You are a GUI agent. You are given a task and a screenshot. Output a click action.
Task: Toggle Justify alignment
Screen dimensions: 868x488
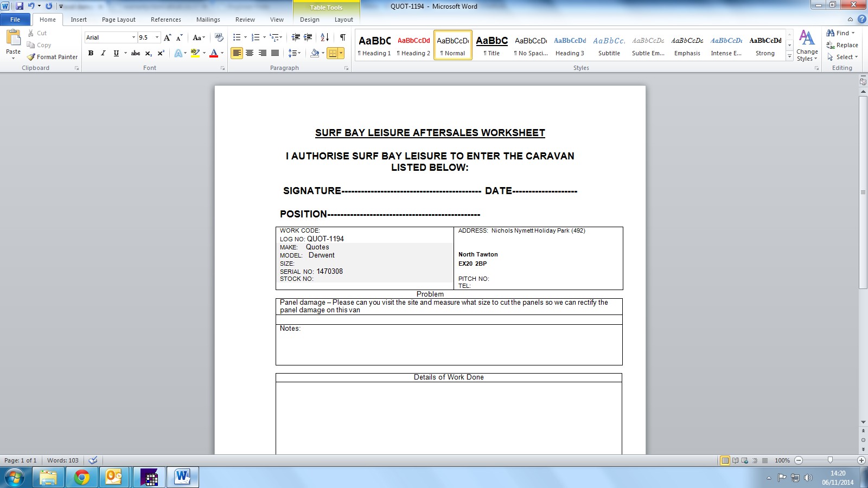click(275, 53)
